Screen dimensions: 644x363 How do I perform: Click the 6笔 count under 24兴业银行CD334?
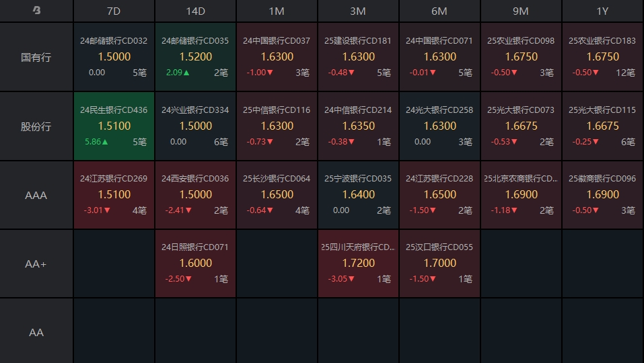[x=221, y=142]
